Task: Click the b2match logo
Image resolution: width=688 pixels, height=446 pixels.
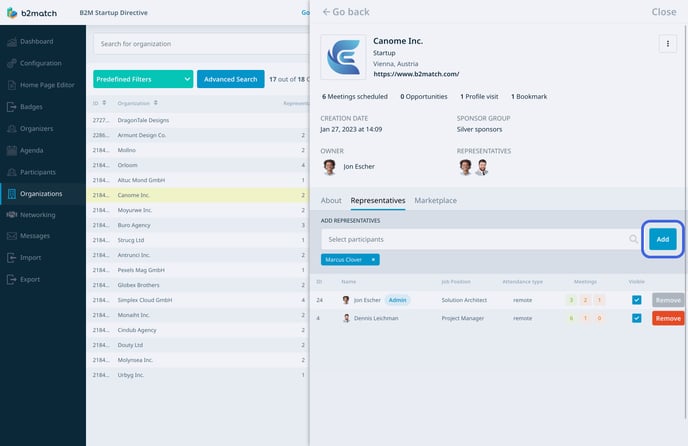Action: [x=32, y=13]
